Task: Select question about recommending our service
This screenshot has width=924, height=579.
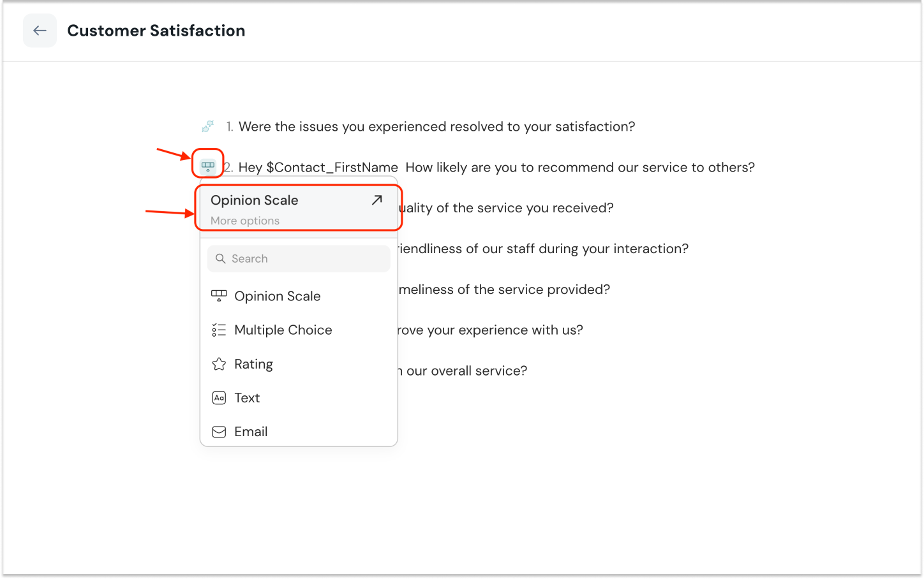Action: 579,168
